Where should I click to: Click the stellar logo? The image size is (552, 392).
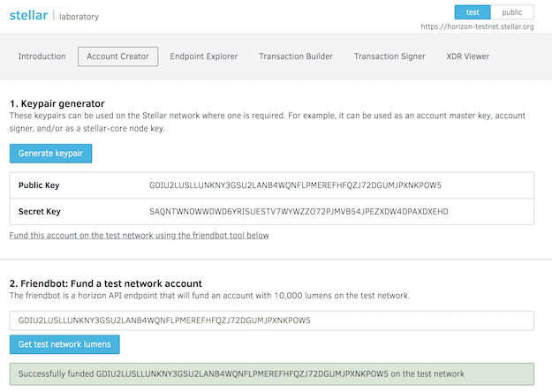coord(30,16)
